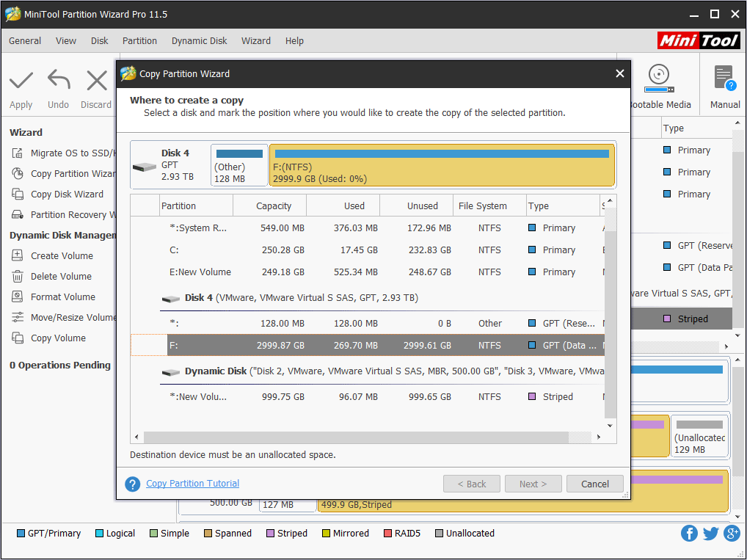747x560 pixels.
Task: Select the F: 2999.87 GB partition row
Action: point(368,345)
